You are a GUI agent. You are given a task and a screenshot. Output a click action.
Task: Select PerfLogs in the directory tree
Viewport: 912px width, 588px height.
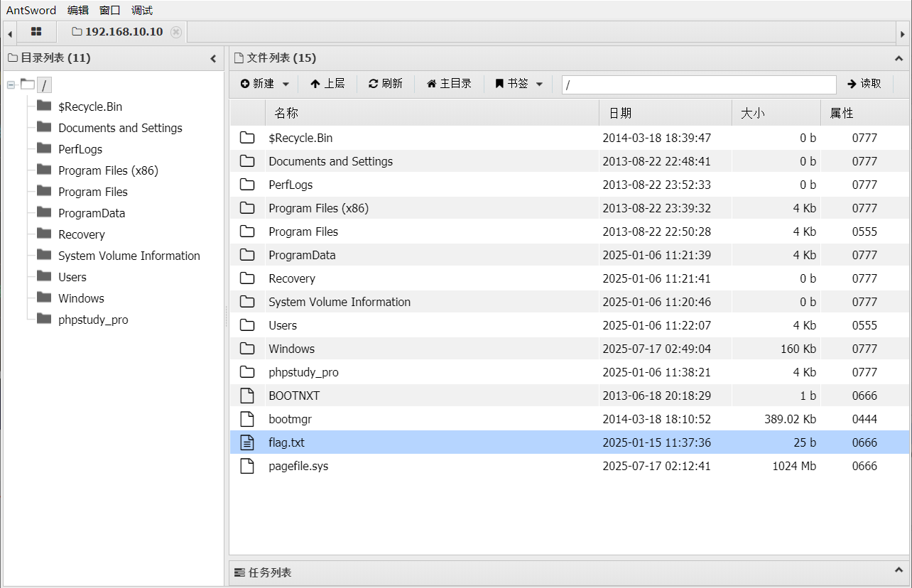(x=80, y=149)
